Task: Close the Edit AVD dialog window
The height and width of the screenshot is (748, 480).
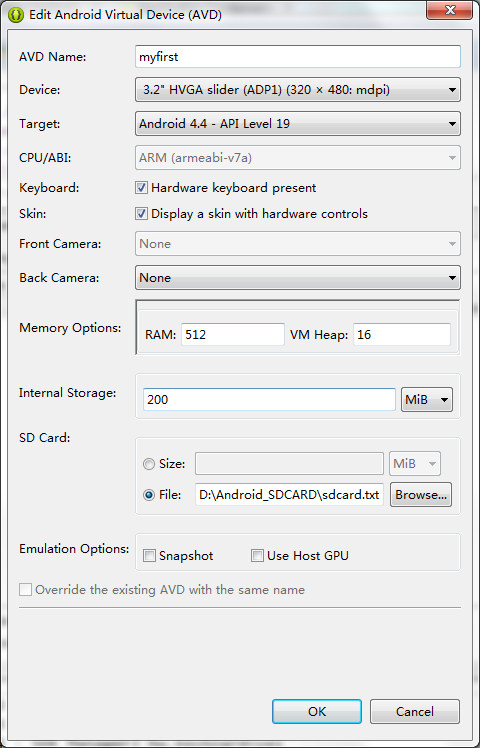Action: [x=449, y=10]
